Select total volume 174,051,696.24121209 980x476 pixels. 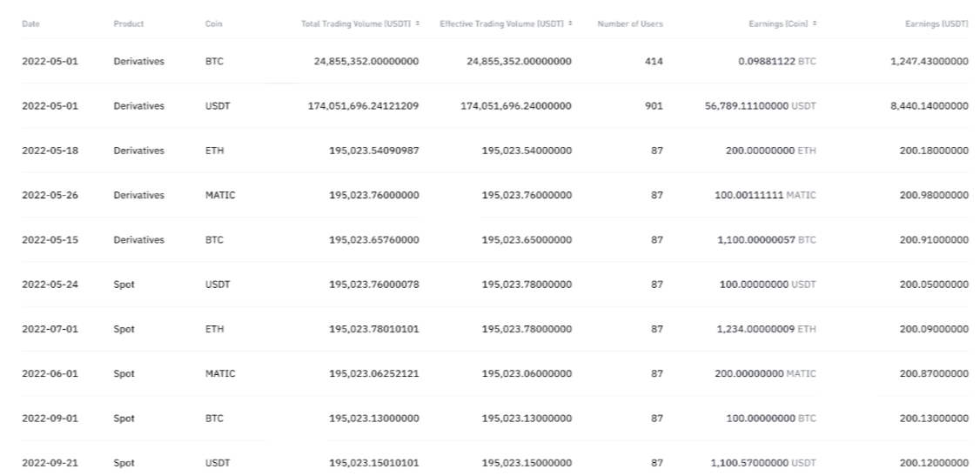(358, 106)
